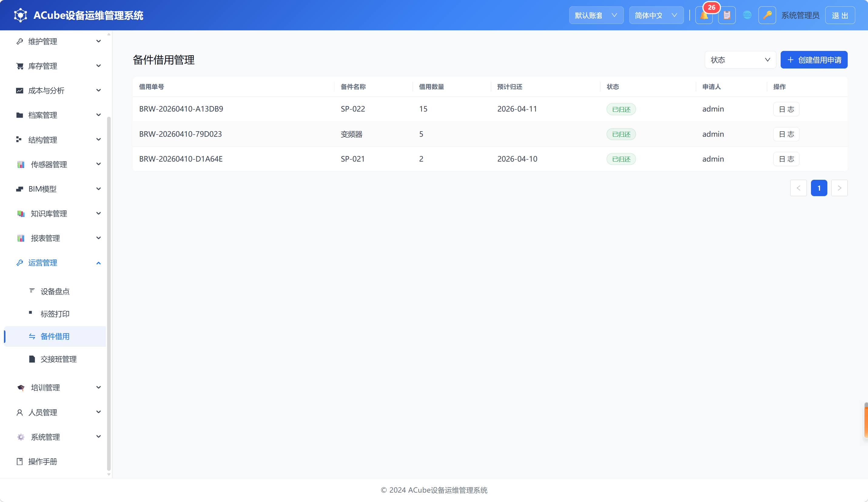This screenshot has width=868, height=502.
Task: Click the 交接班管理 document icon
Action: 32,359
